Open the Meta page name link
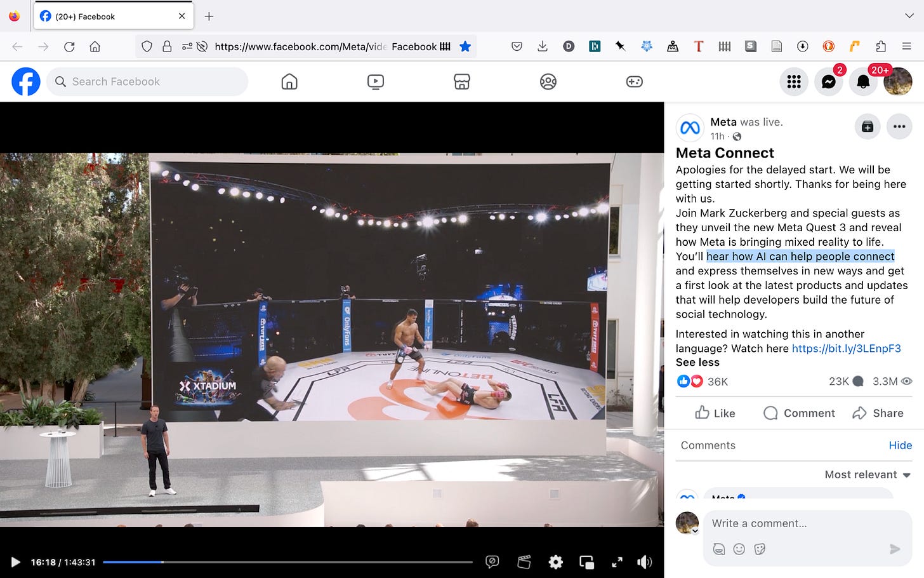Screen dimensions: 924x578 tap(723, 122)
